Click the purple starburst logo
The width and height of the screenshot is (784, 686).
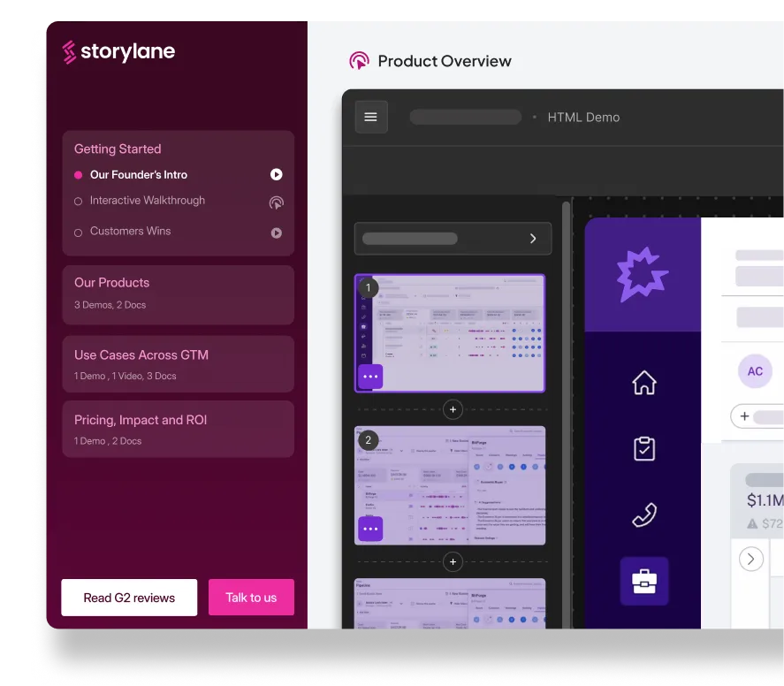pos(642,274)
